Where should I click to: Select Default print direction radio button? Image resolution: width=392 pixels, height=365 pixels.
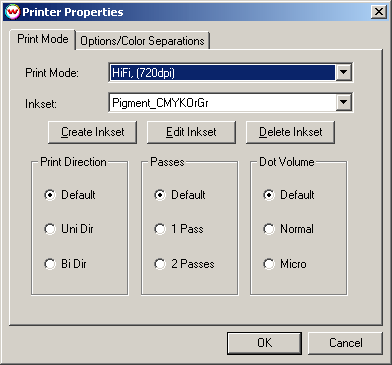(x=50, y=195)
